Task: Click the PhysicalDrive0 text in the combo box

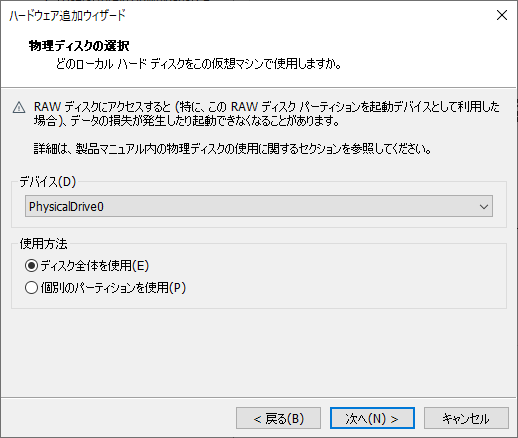Action: click(66, 207)
